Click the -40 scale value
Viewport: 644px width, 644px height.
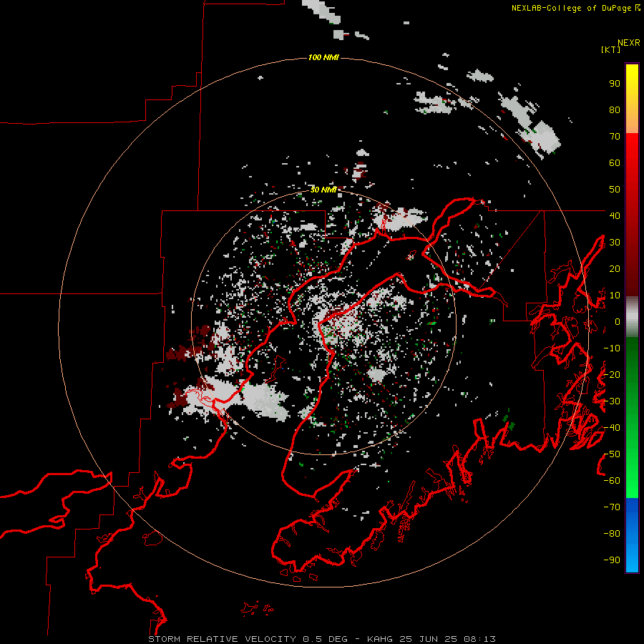612,428
